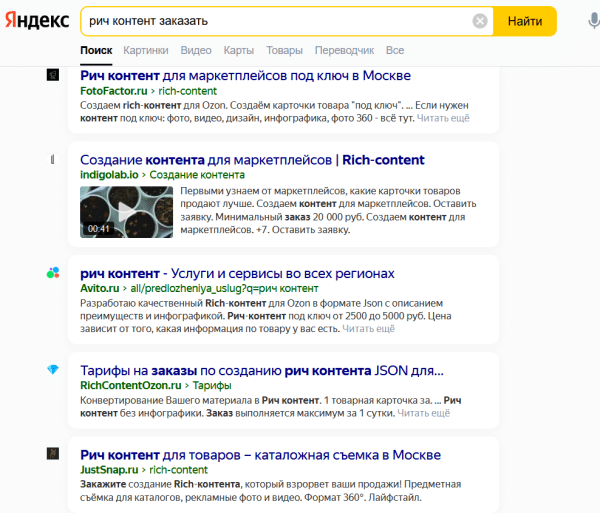Expand Avito snippet with Читать ещё
This screenshot has height=513, width=600.
(x=368, y=328)
